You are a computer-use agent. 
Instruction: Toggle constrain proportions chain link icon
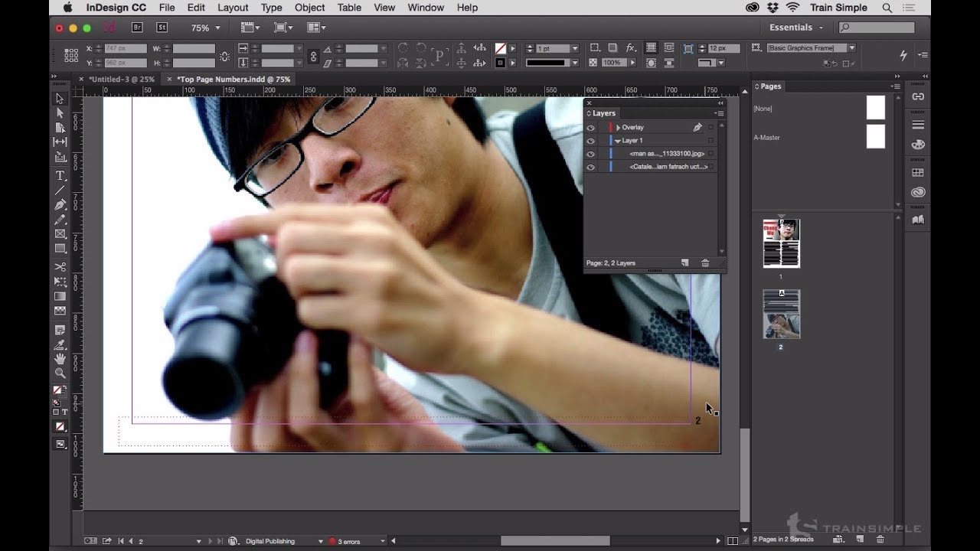coord(313,56)
